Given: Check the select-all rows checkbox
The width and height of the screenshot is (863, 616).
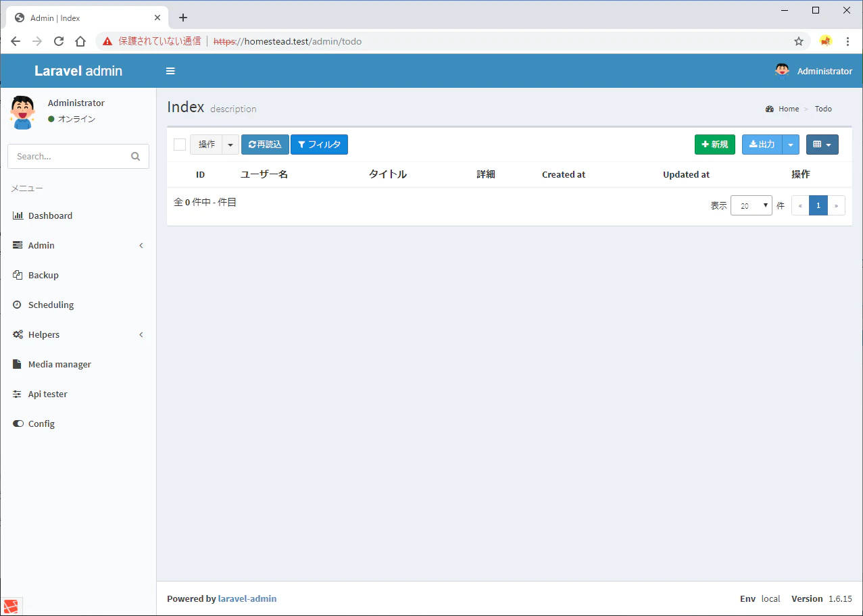Looking at the screenshot, I should tap(180, 145).
